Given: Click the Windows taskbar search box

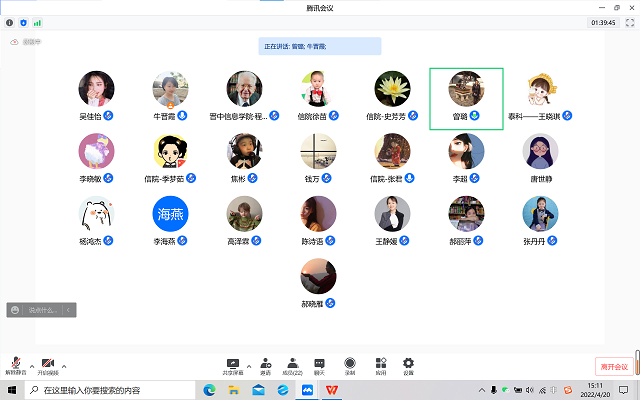Looking at the screenshot, I should click(x=110, y=390).
